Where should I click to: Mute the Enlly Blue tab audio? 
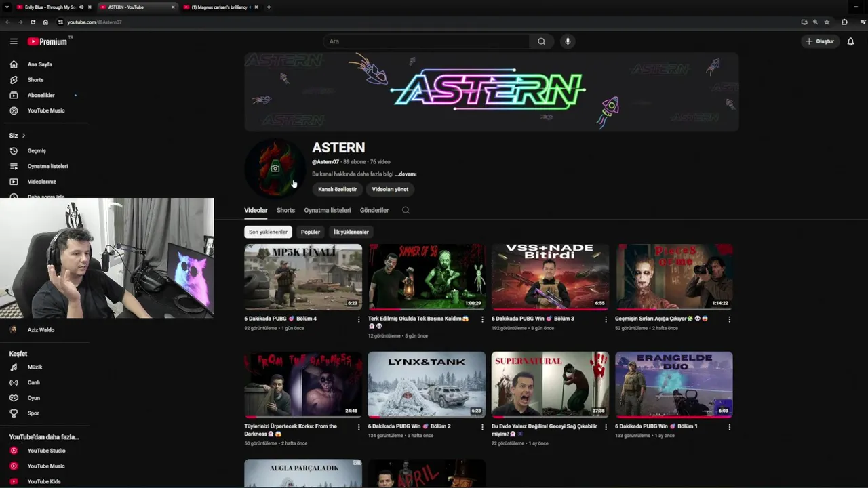(81, 7)
